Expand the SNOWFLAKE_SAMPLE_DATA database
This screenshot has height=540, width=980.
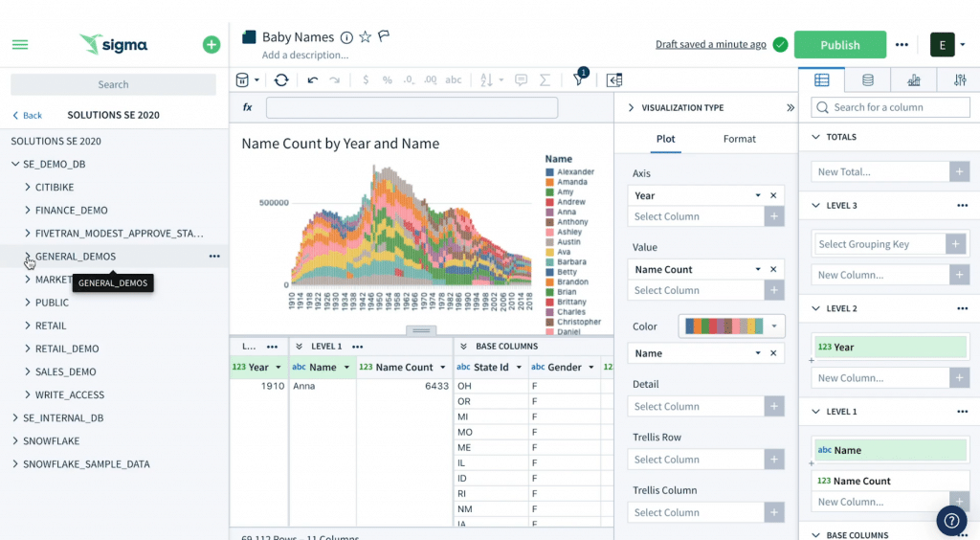click(x=15, y=464)
